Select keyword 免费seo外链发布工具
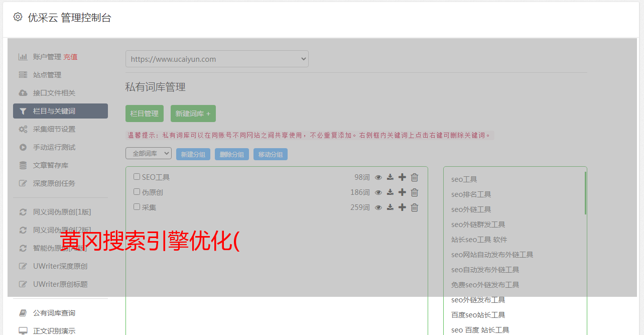 485,285
